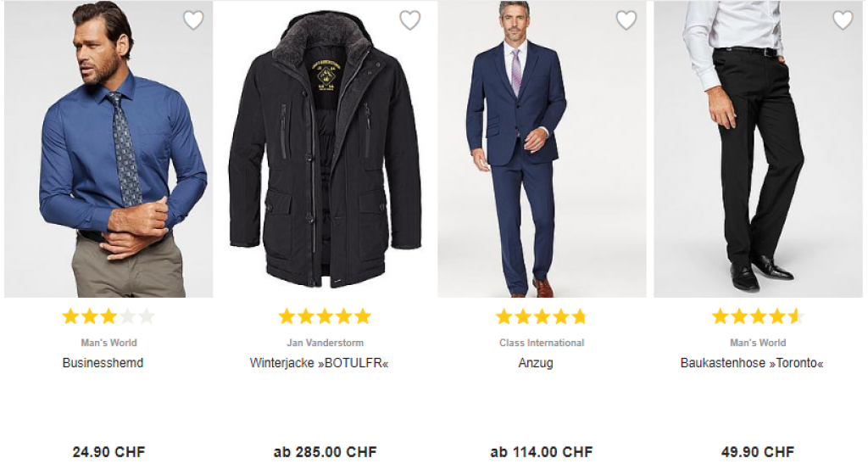Click the three-star rating under Businesshemd

tap(108, 317)
